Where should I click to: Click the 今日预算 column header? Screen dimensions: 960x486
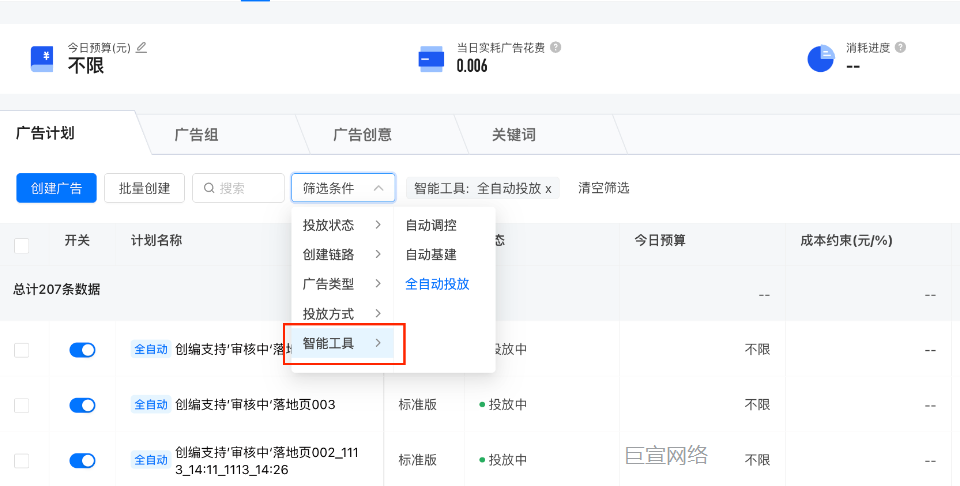[x=660, y=241]
